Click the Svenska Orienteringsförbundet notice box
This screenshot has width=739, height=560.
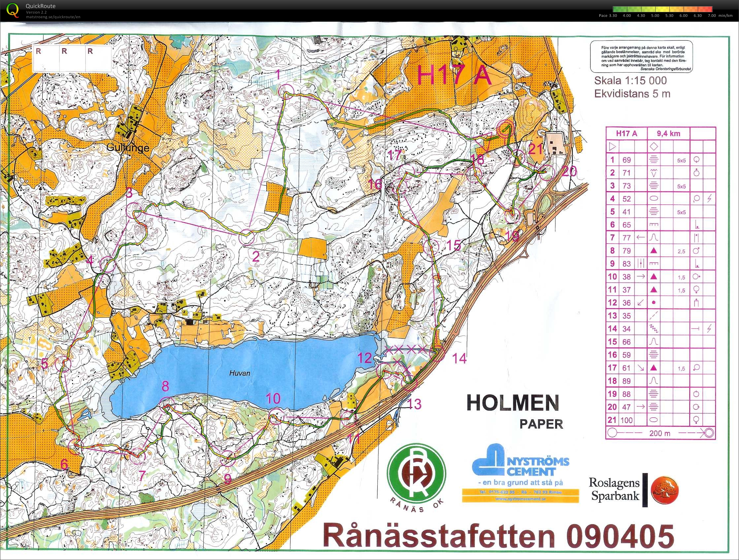(642, 56)
